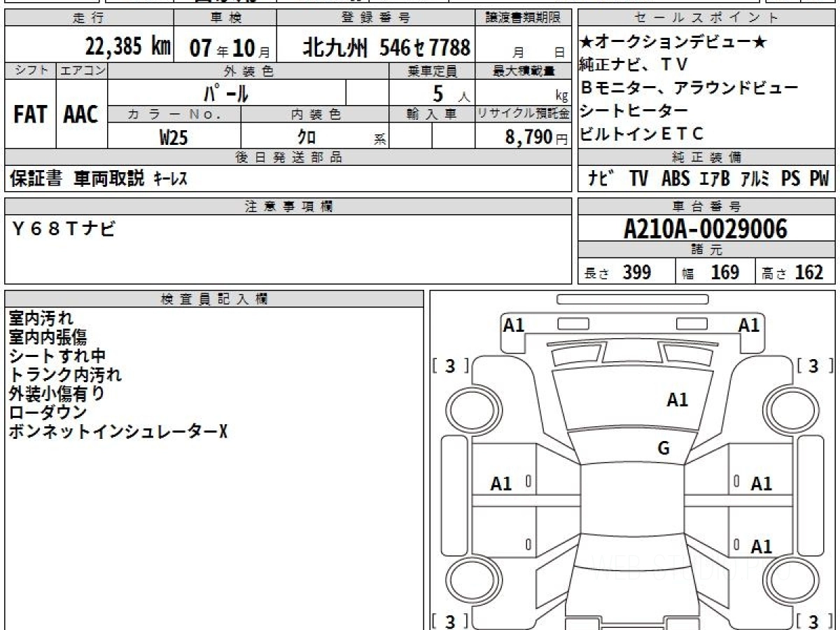Select the ★オークションデビュー★ line

673,42
